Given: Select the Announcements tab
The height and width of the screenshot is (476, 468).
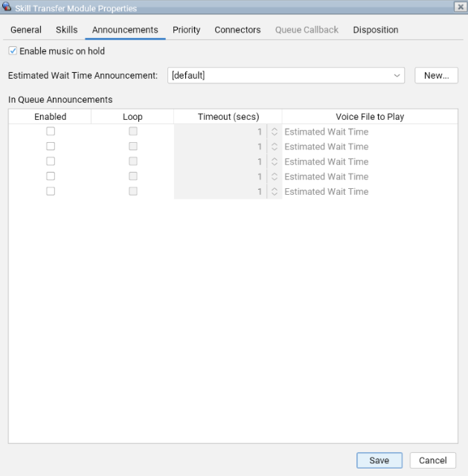Looking at the screenshot, I should coord(125,30).
